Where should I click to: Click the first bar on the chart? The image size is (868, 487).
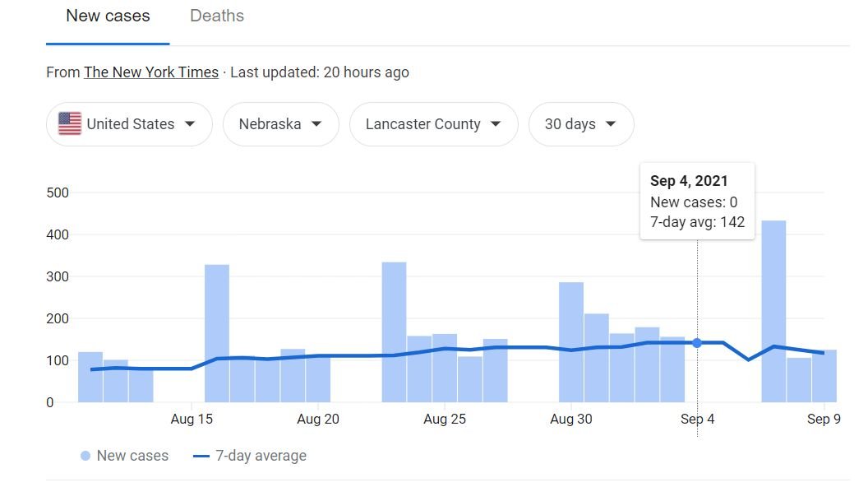point(90,377)
